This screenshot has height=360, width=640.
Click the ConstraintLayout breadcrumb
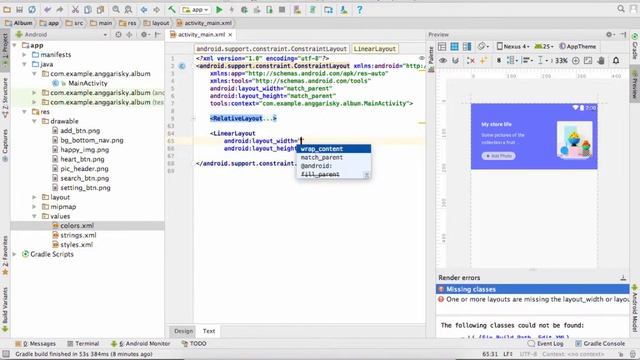pos(271,49)
